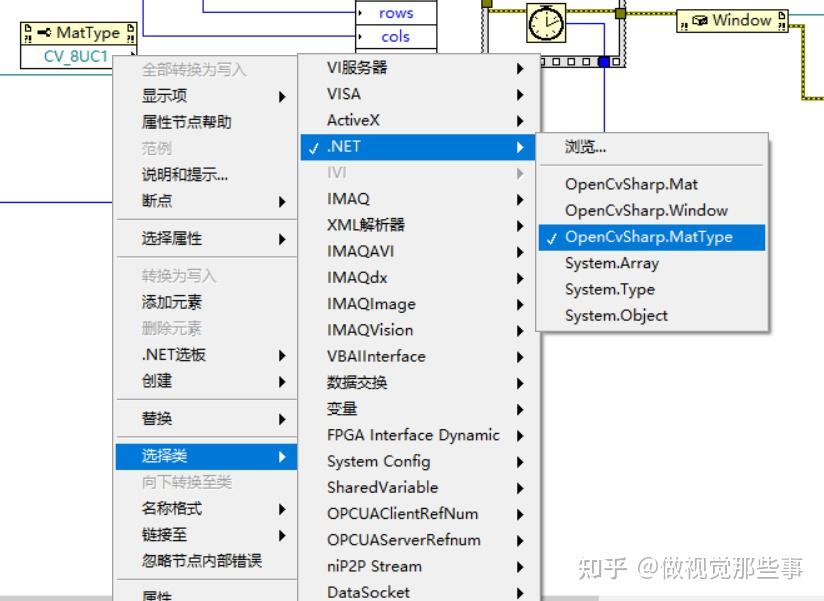Open the IMAQVision class submenu
The image size is (824, 601).
419,330
